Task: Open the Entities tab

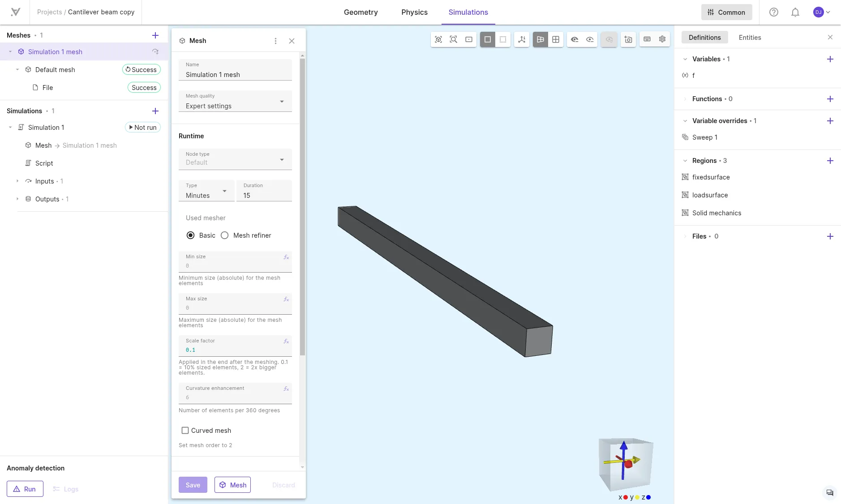Action: tap(750, 37)
